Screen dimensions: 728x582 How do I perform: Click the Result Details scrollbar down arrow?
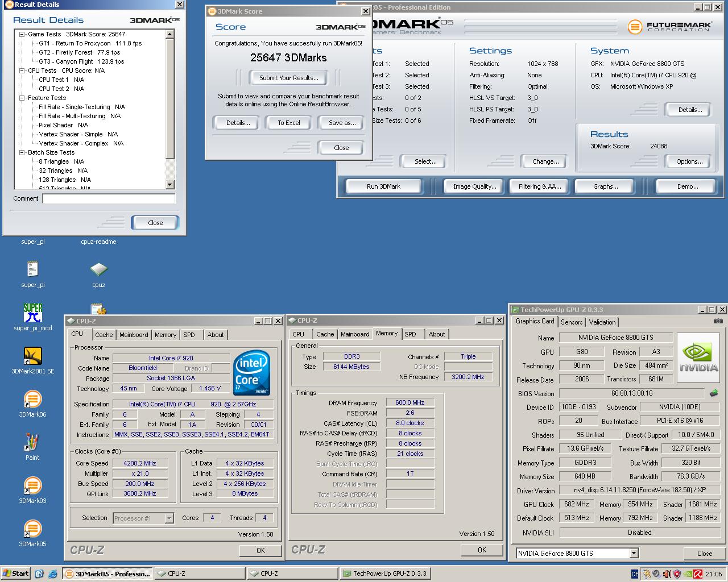pos(170,184)
